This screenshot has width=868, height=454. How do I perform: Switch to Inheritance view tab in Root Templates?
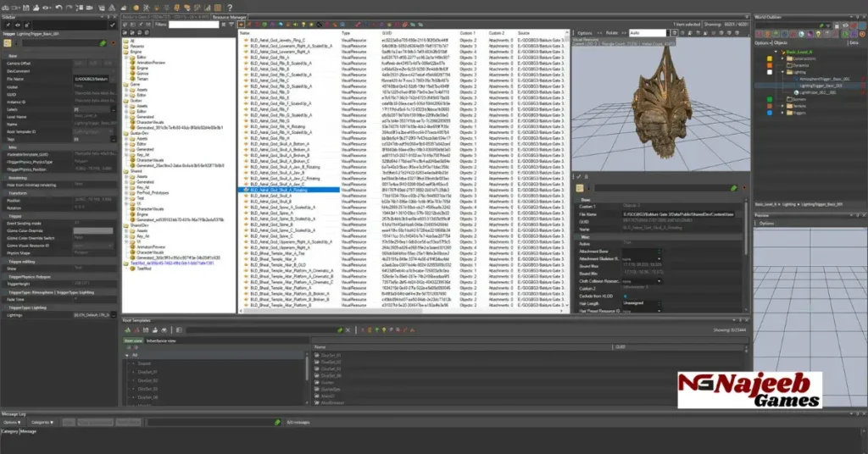click(162, 340)
